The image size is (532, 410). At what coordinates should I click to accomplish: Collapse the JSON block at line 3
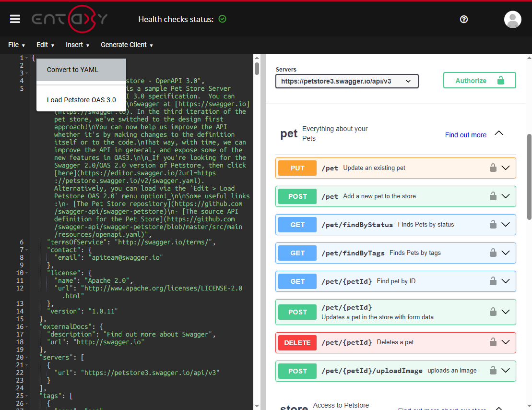click(x=25, y=73)
